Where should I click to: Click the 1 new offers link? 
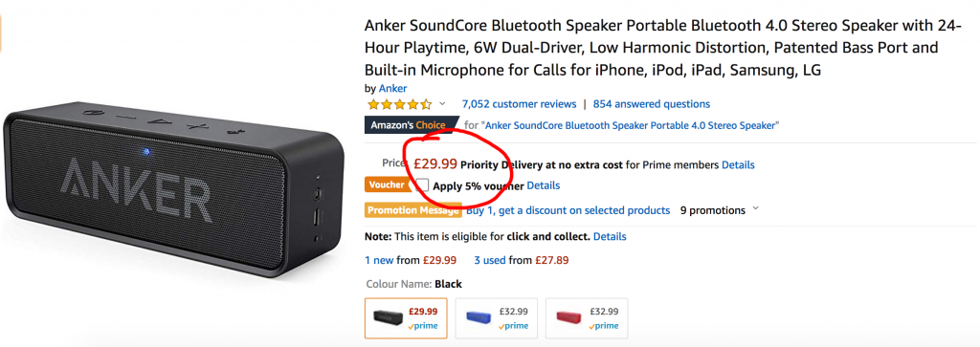tap(379, 260)
